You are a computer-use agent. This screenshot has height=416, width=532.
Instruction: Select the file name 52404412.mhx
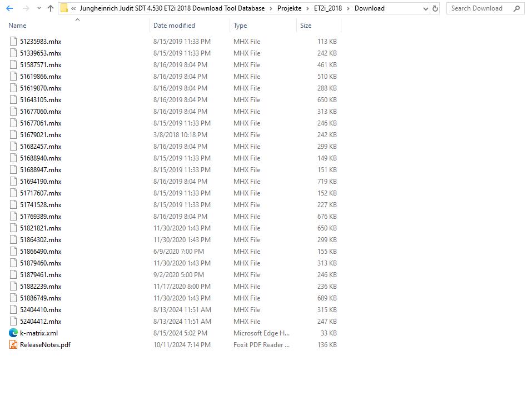click(41, 321)
